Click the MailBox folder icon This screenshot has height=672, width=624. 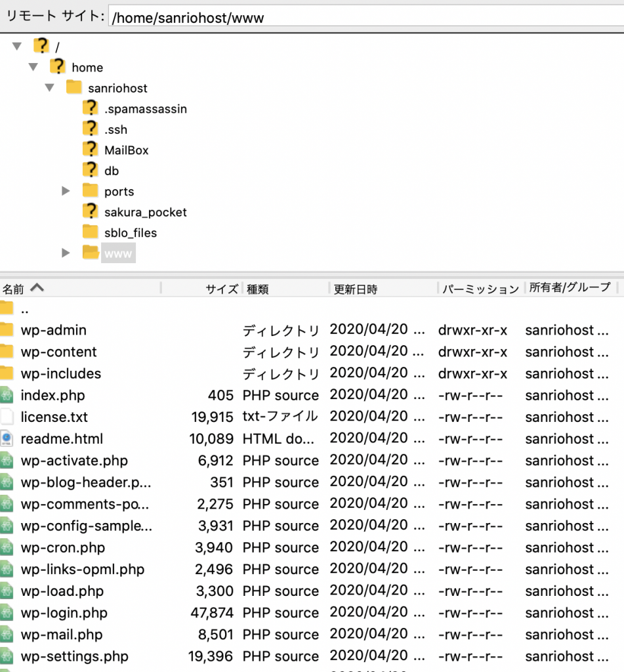click(x=90, y=150)
